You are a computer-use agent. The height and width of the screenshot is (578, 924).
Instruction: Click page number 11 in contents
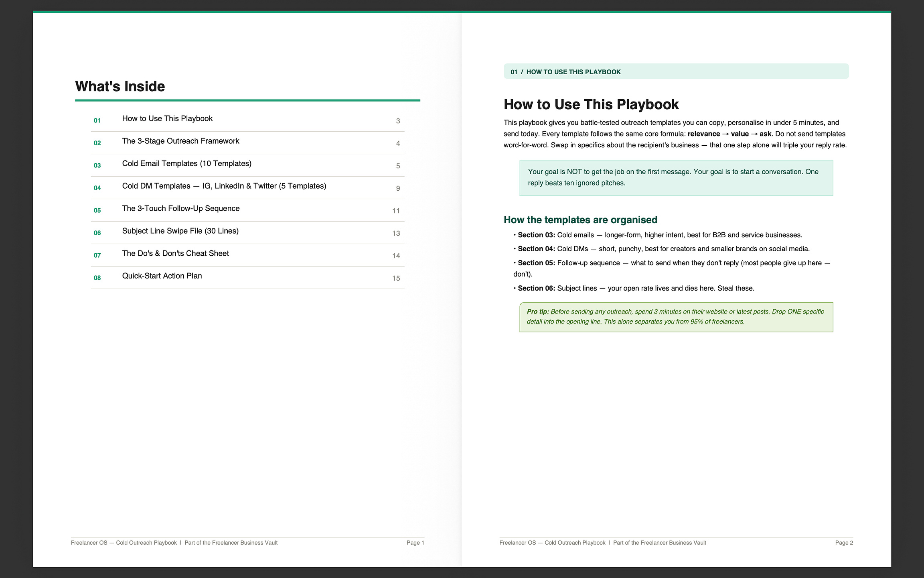(396, 211)
